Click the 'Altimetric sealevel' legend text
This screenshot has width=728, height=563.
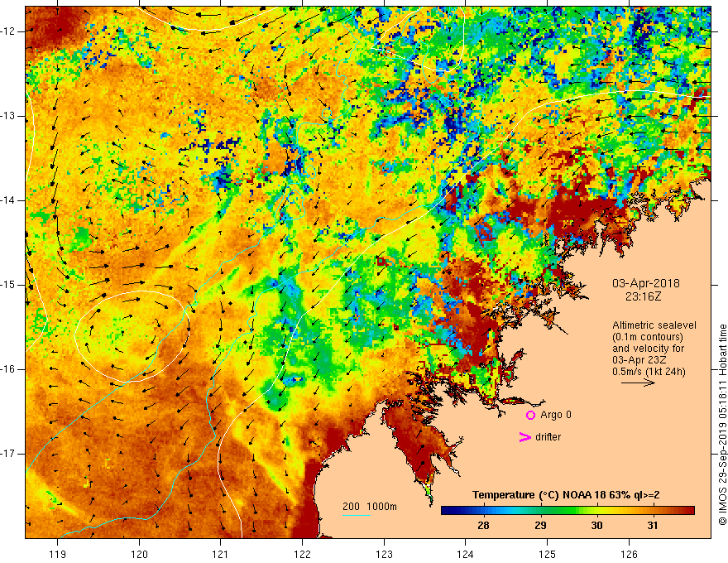(x=654, y=325)
